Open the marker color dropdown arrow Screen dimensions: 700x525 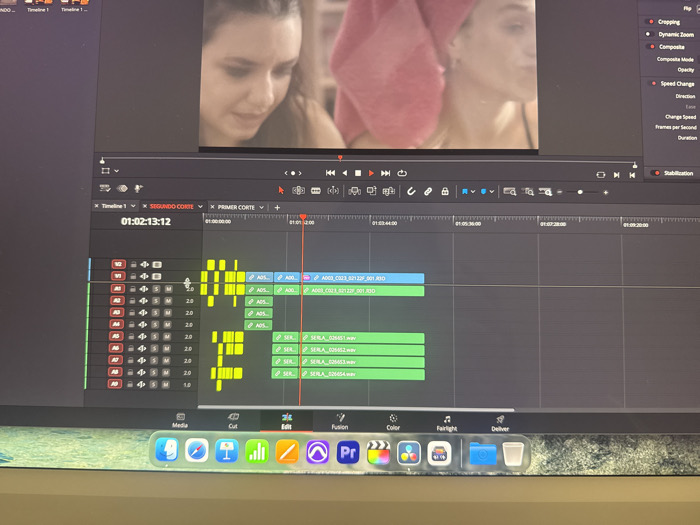click(492, 192)
